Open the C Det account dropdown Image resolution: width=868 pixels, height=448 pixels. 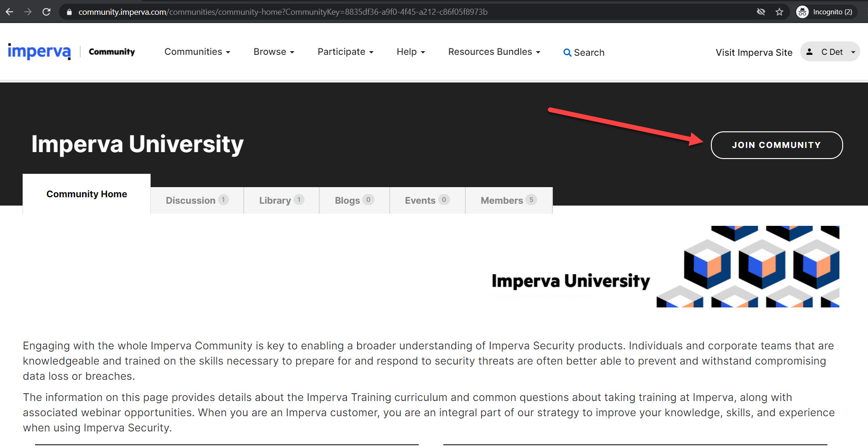[x=832, y=52]
